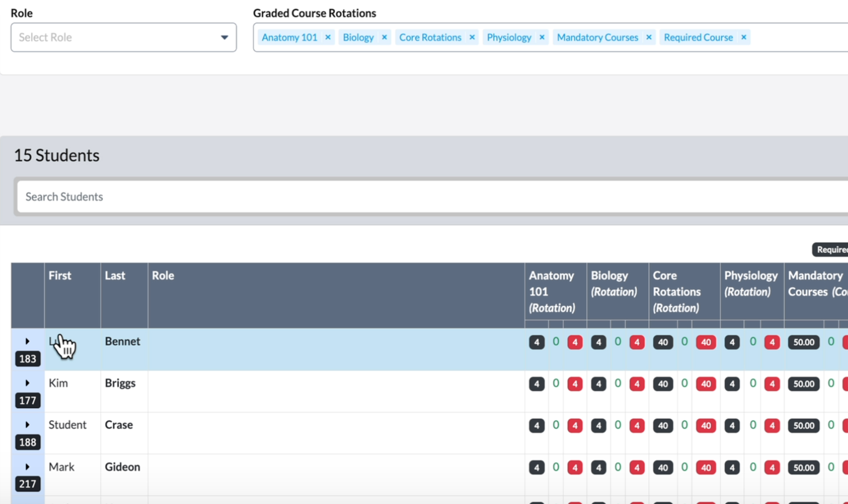Expand Mark Gideon row
The image size is (848, 504).
27,467
